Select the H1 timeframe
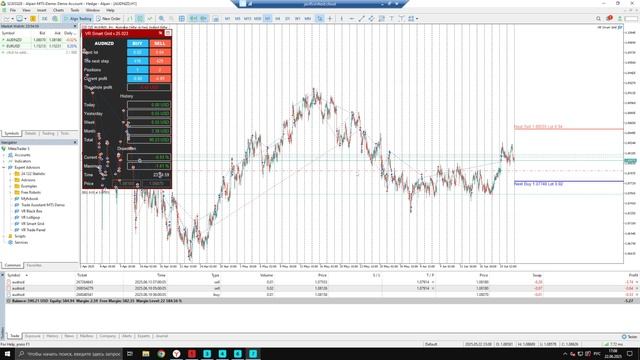640x360 pixels. 267,19
